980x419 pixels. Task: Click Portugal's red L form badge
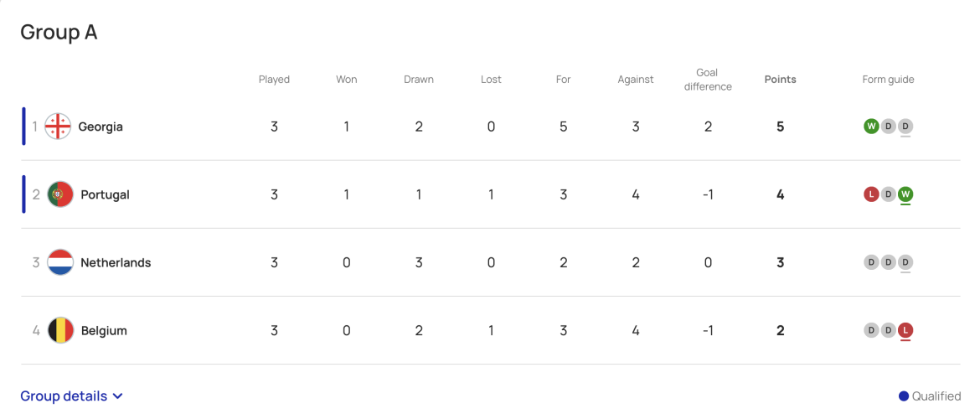pos(871,194)
